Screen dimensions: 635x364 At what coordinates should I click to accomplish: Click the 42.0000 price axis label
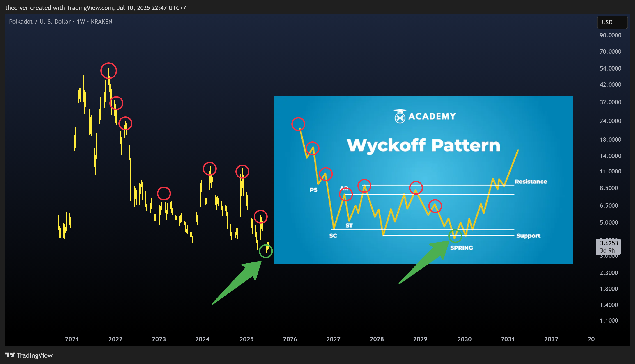coord(610,84)
